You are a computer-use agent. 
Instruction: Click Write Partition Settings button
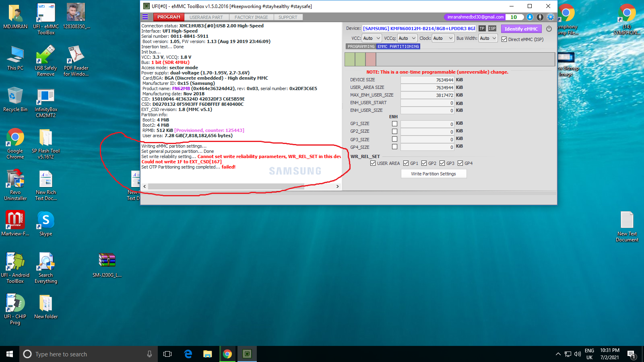(x=433, y=174)
